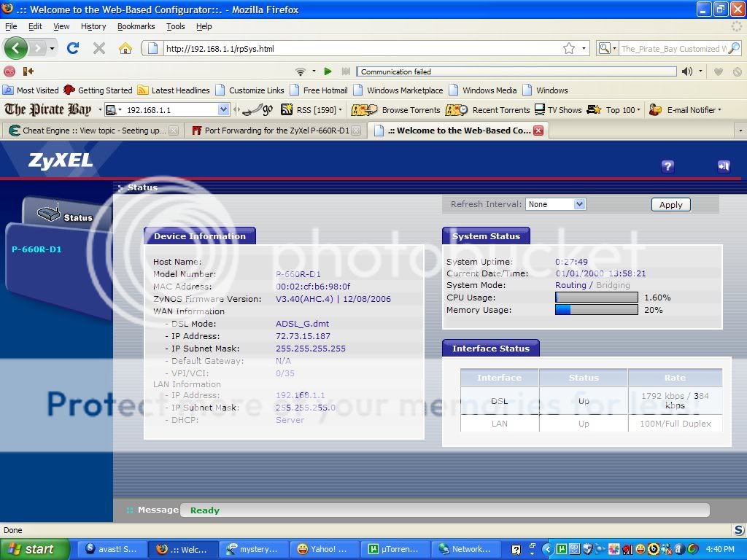
Task: Close the Welcome to Web-Based Configurator tab
Action: tap(538, 131)
